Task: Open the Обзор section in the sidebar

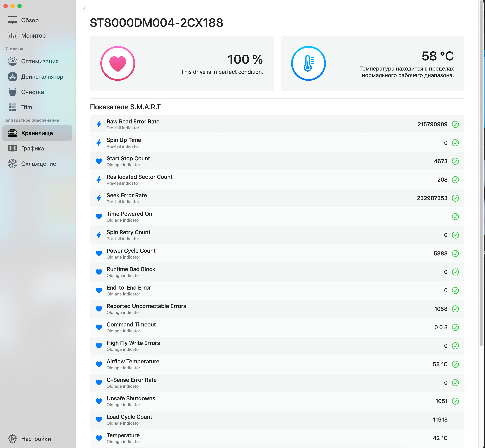Action: [37, 20]
